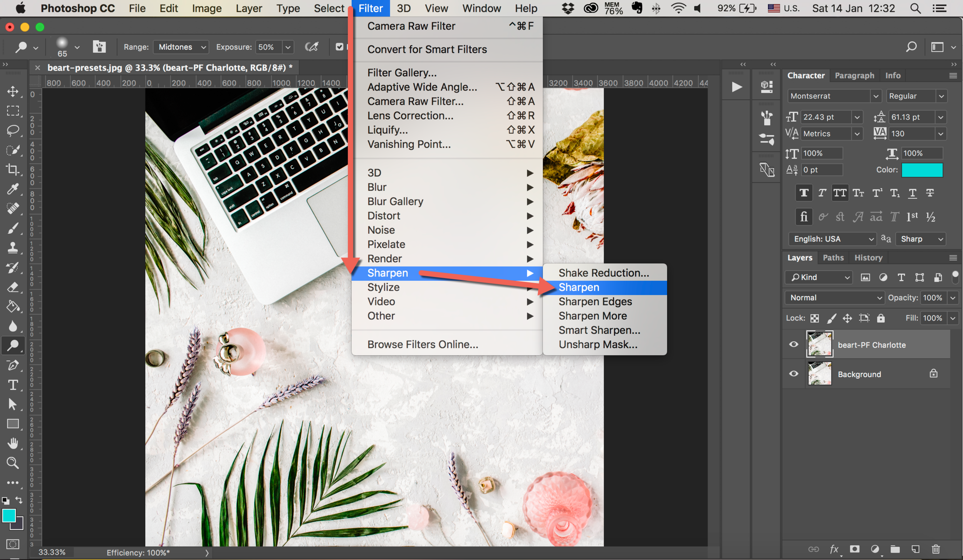
Task: Select the Clone Stamp tool
Action: (13, 248)
